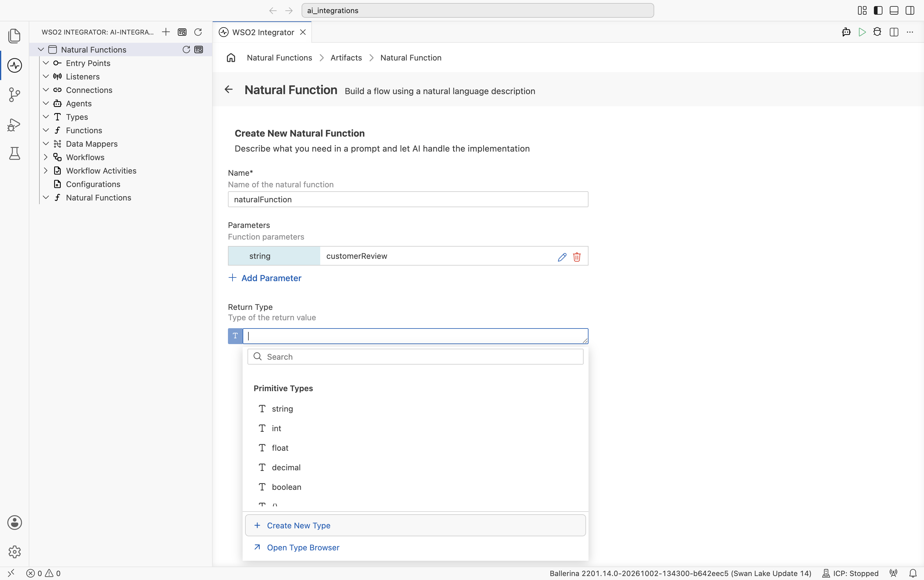Image resolution: width=924 pixels, height=580 pixels.
Task: Delete the customerReview parameter with trash icon
Action: coord(577,257)
